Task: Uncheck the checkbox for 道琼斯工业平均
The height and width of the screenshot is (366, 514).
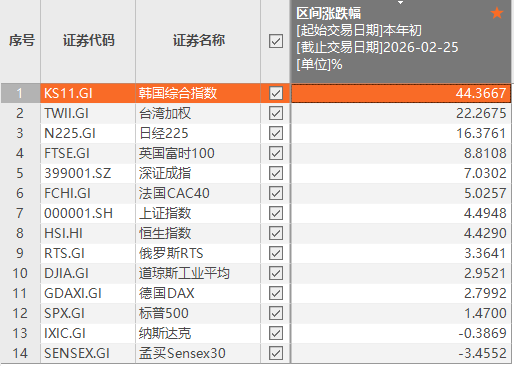Action: (276, 273)
